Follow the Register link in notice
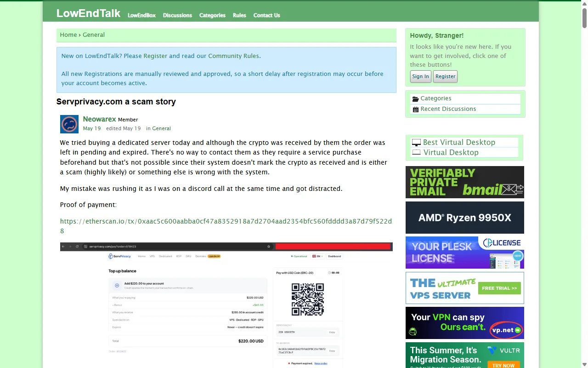The width and height of the screenshot is (588, 368). pyautogui.click(x=155, y=56)
